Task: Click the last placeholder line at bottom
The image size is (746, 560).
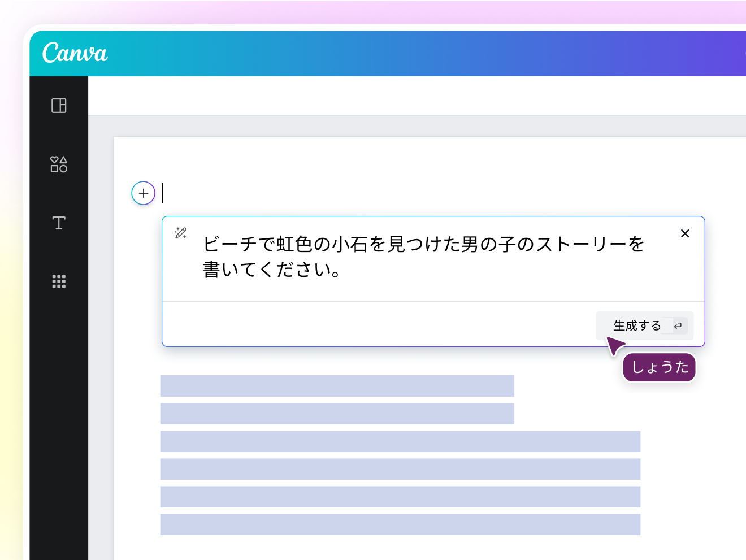Action: point(400,524)
